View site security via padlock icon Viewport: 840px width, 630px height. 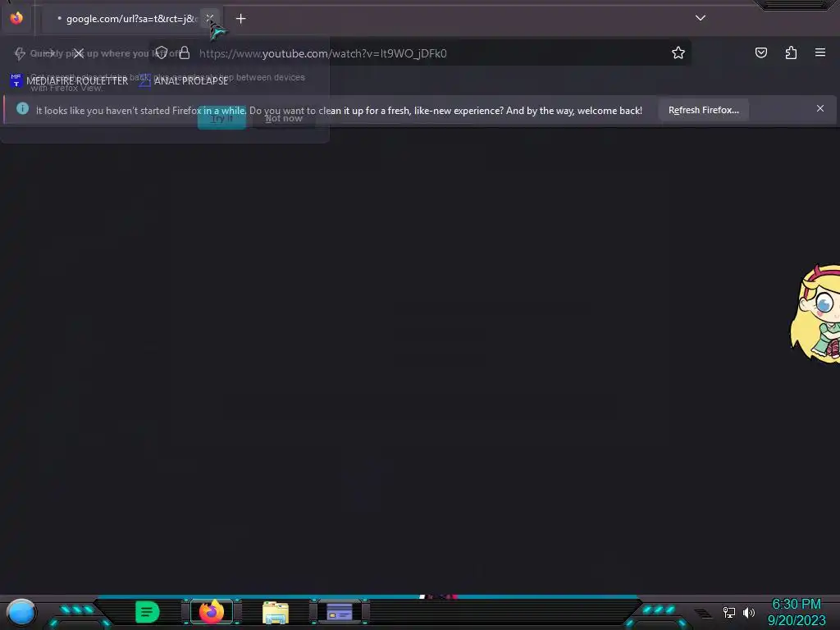pos(185,52)
